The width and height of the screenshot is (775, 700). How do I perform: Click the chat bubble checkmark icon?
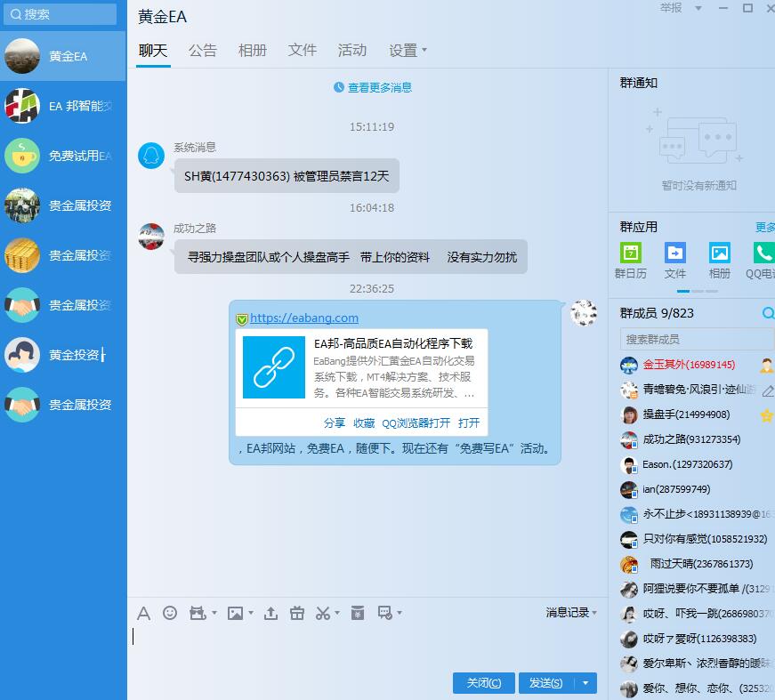(385, 613)
